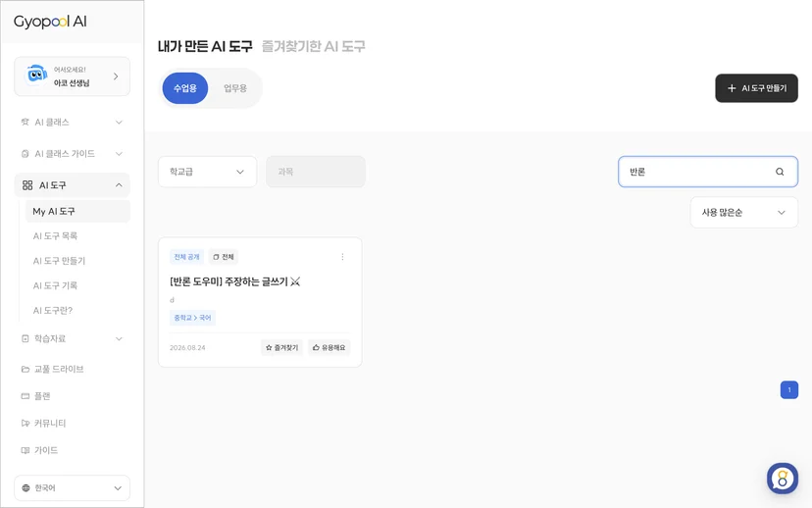This screenshot has height=508, width=812.
Task: Click the robot avatar in the profile card
Action: pyautogui.click(x=35, y=76)
